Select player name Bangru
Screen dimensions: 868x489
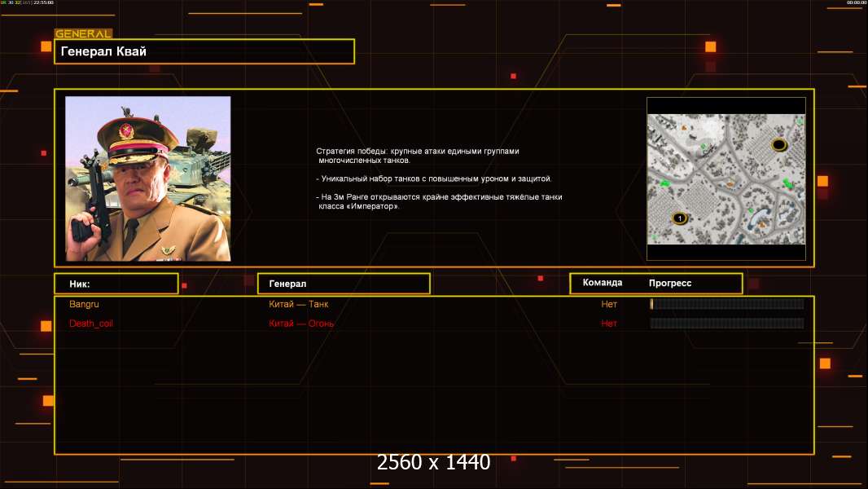(x=84, y=304)
